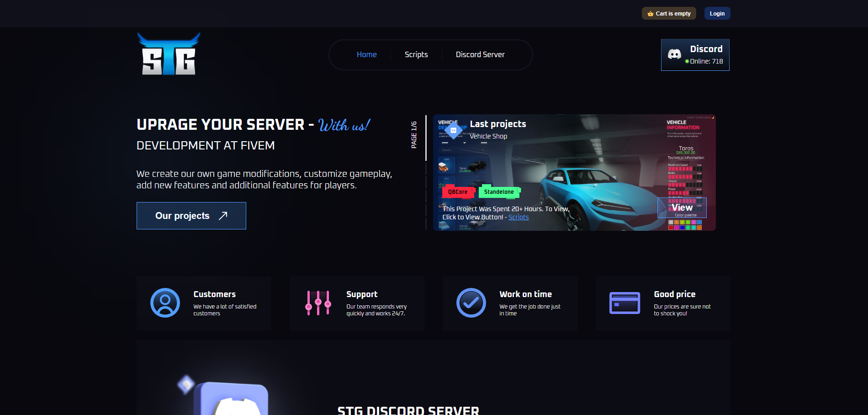868x415 pixels.
Task: Select the green Standelone tag
Action: (499, 192)
